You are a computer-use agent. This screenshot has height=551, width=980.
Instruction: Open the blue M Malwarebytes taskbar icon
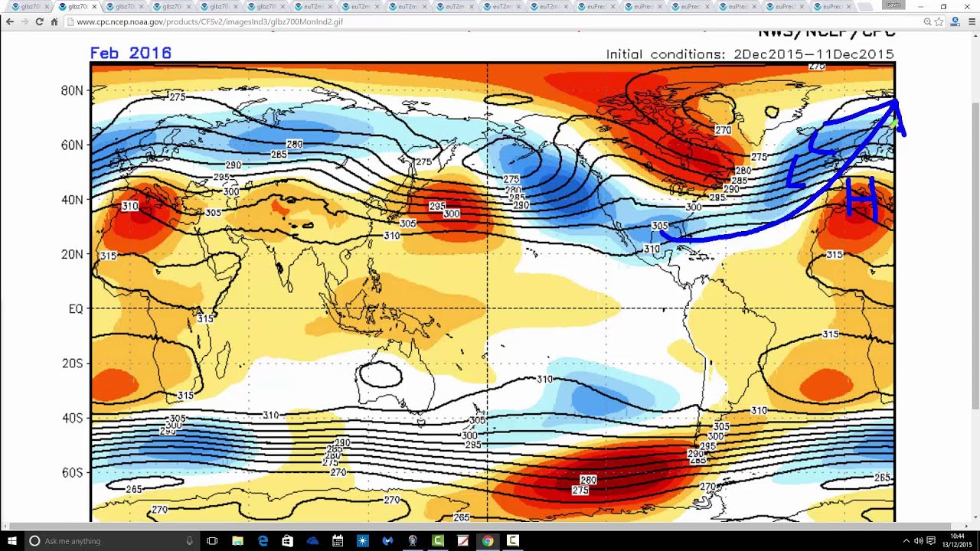tap(387, 541)
